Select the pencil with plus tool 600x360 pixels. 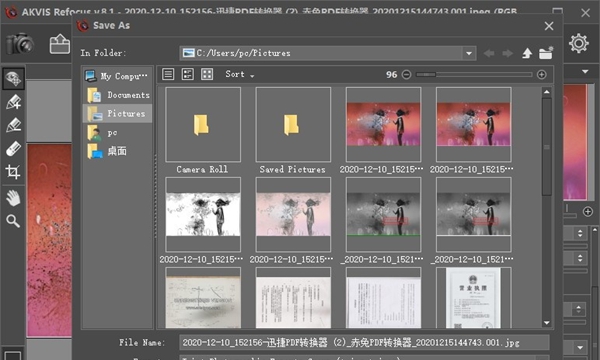tap(13, 102)
